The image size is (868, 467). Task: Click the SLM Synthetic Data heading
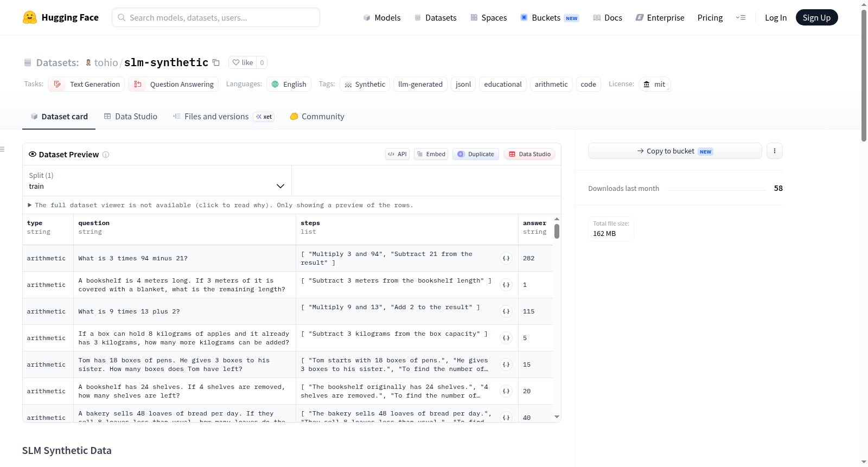coord(67,451)
